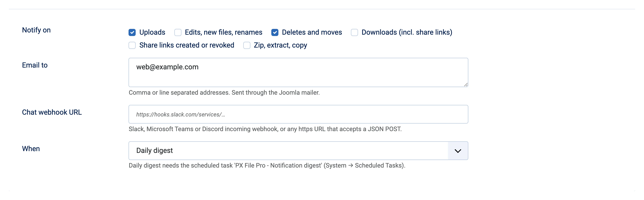Click the Email to label

[x=35, y=65]
